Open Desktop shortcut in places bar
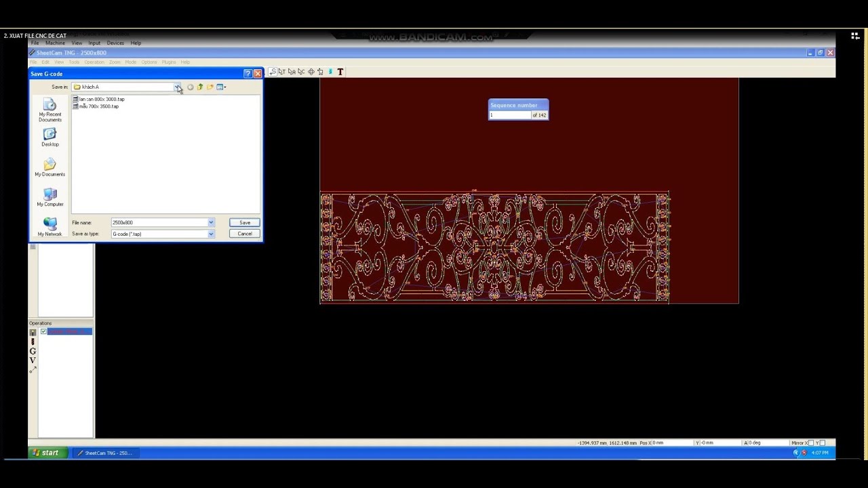Image resolution: width=868 pixels, height=488 pixels. tap(50, 138)
